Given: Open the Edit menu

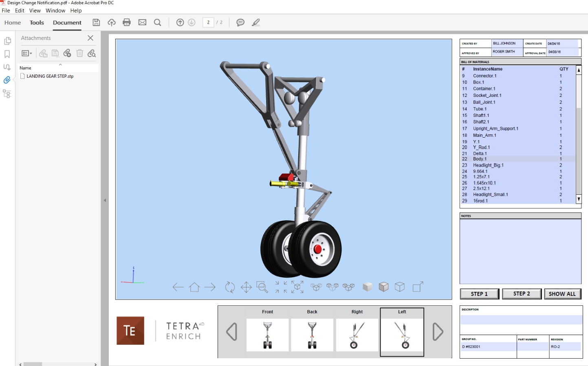Looking at the screenshot, I should [x=20, y=11].
